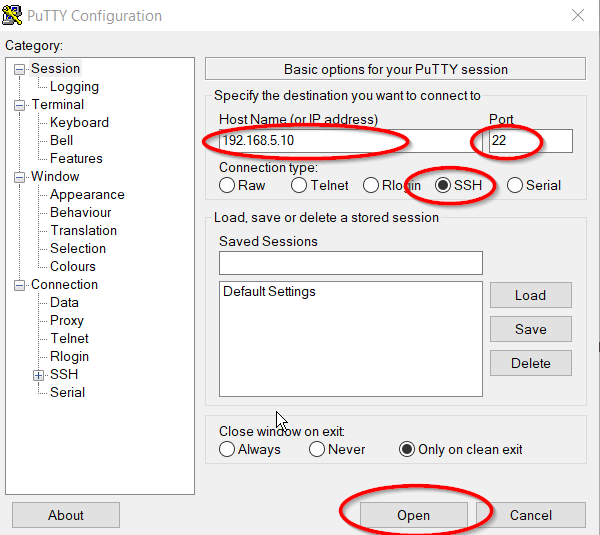
Task: Click the Load button
Action: click(530, 295)
